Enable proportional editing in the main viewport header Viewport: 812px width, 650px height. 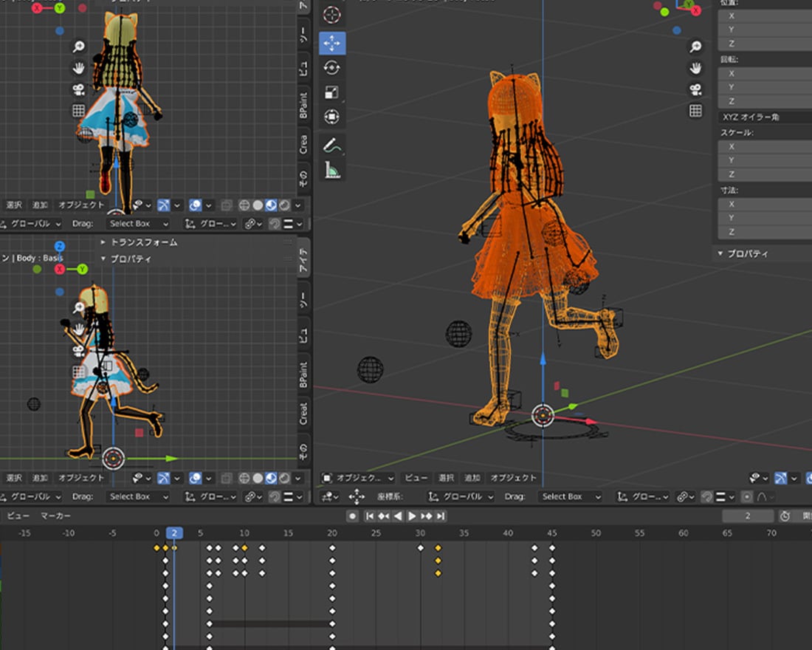coord(747,496)
